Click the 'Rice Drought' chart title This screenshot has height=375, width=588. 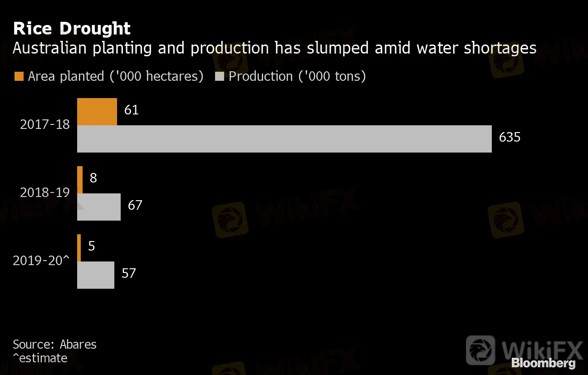coord(72,29)
